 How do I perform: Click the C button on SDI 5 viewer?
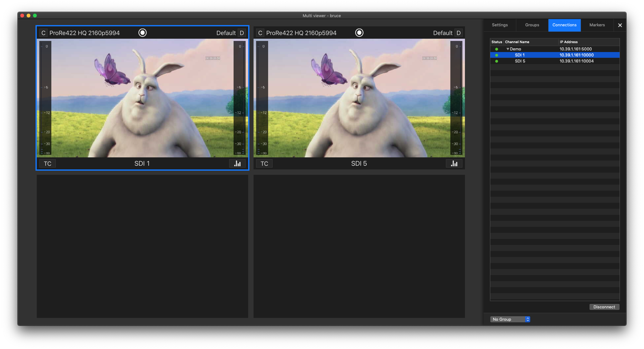(260, 33)
